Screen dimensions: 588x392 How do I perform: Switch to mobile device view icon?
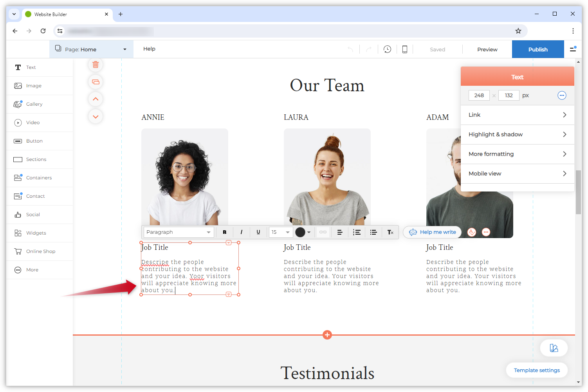[x=405, y=49]
